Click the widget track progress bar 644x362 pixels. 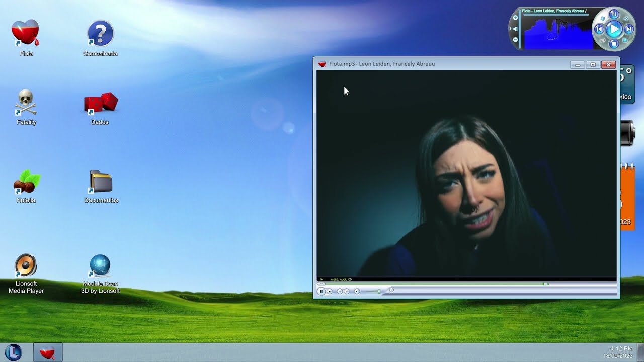tap(556, 15)
